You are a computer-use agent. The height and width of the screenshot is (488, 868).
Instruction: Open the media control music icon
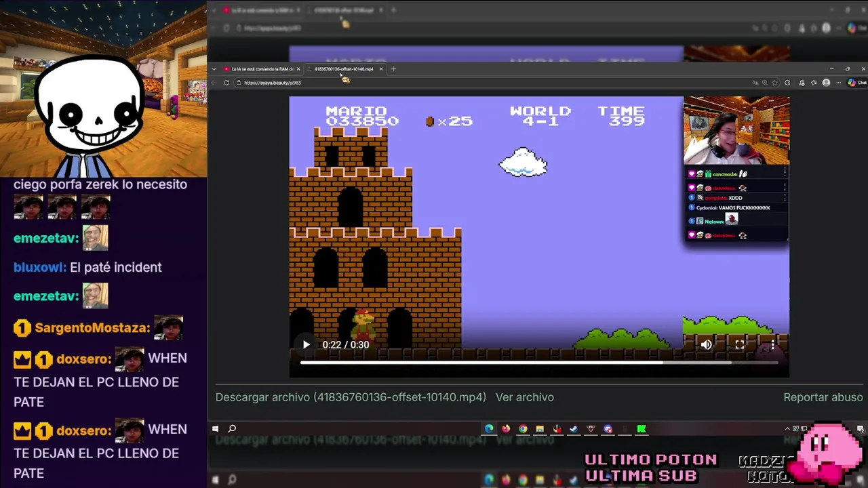click(x=802, y=83)
